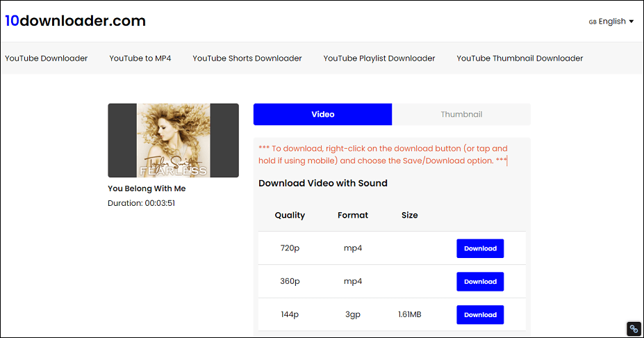The image size is (644, 338).
Task: Click the Download Video with Sound heading
Action: [x=323, y=184]
